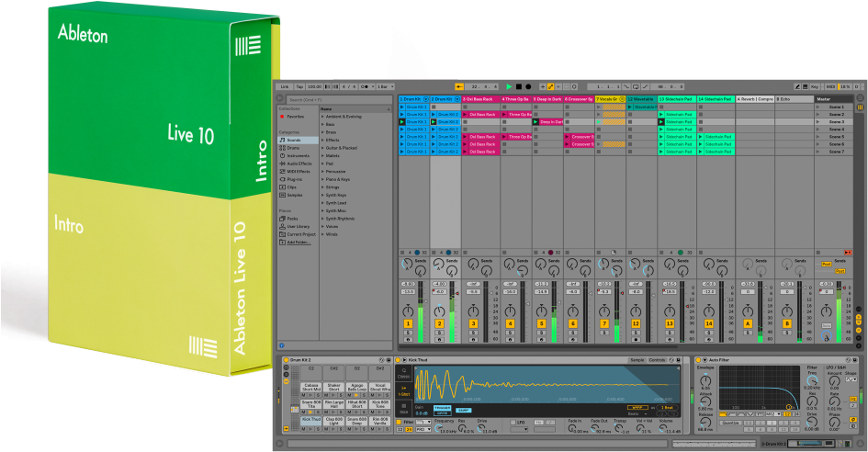Click the metronome button in control bar
The image size is (868, 452).
coord(365,86)
